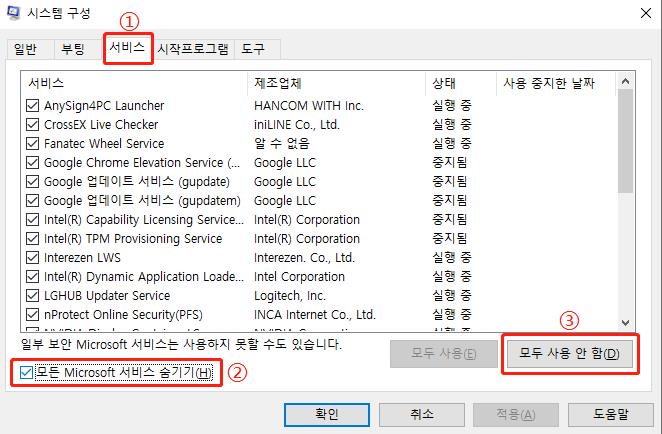The height and width of the screenshot is (434, 662).
Task: Click the services list scrollbar thumb
Action: [626, 141]
